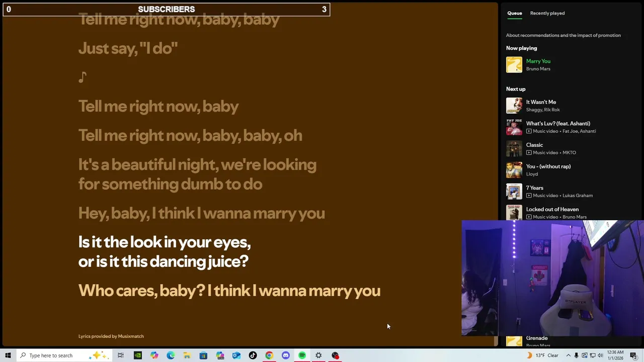Click the Classic cover thumbnail
This screenshot has height=362, width=644.
pos(514,149)
